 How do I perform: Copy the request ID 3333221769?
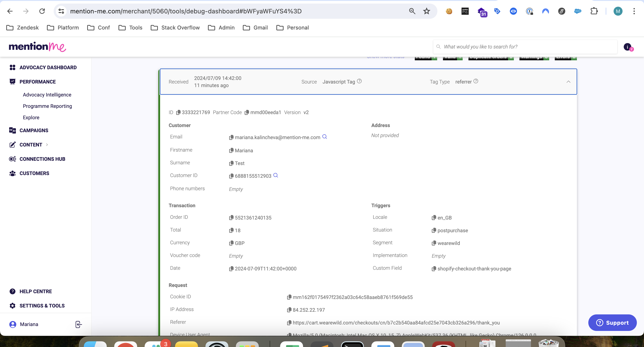point(178,113)
